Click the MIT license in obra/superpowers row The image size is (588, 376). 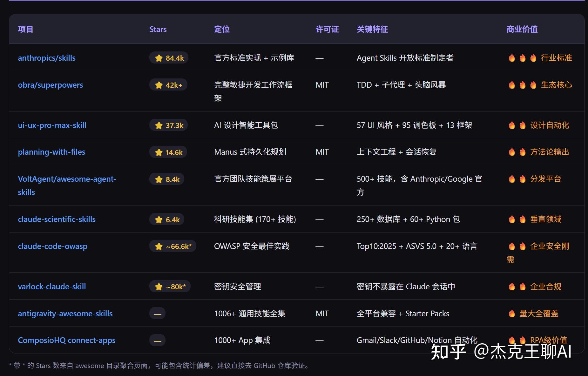pyautogui.click(x=322, y=85)
